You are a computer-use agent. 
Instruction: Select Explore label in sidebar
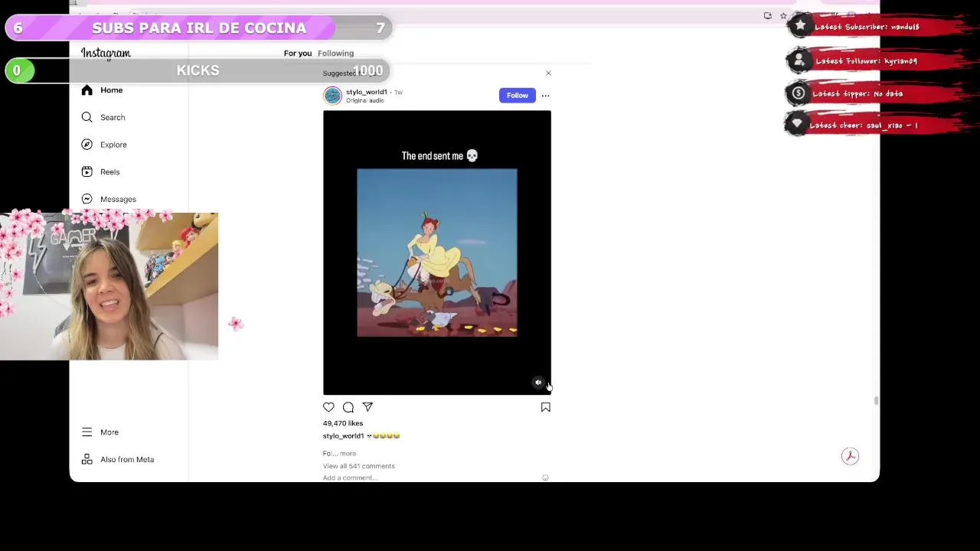(113, 145)
